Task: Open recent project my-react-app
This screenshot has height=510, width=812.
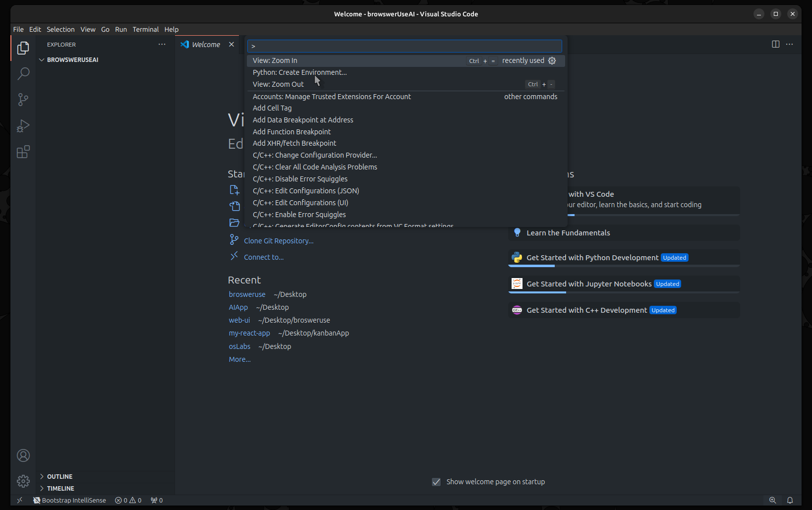Action: pyautogui.click(x=249, y=333)
